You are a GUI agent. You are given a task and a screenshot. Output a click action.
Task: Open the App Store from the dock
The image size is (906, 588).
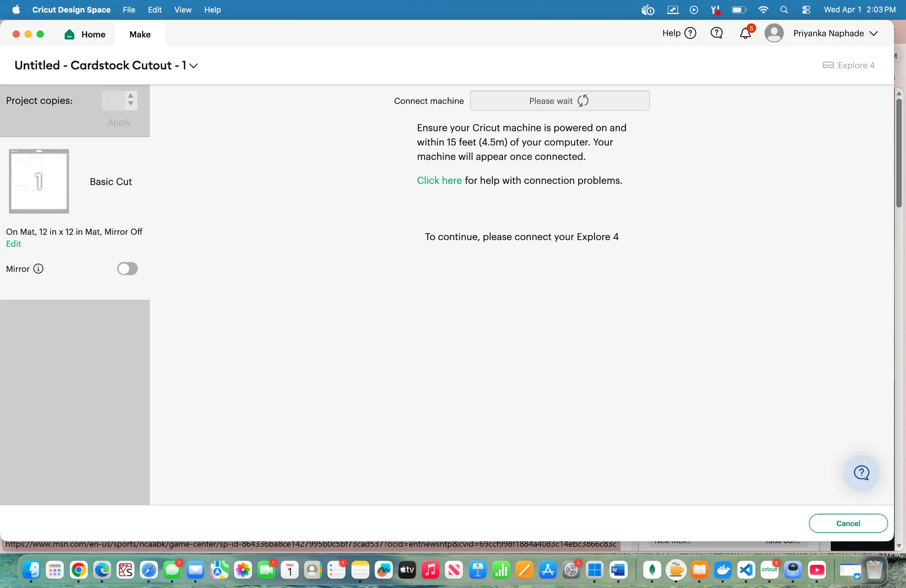coord(548,570)
